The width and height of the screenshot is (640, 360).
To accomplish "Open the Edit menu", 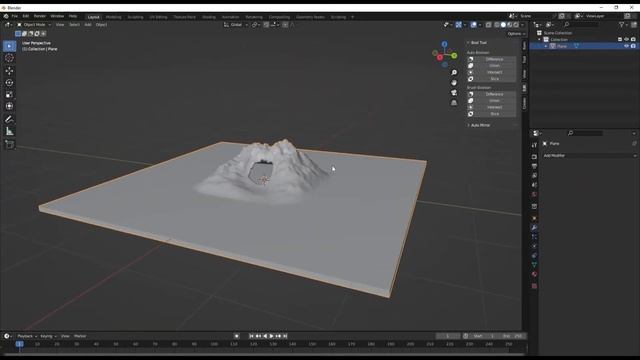I will tap(26, 16).
